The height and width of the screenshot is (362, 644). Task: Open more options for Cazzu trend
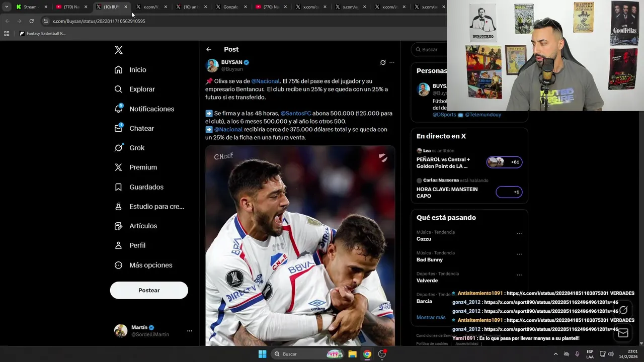(519, 233)
